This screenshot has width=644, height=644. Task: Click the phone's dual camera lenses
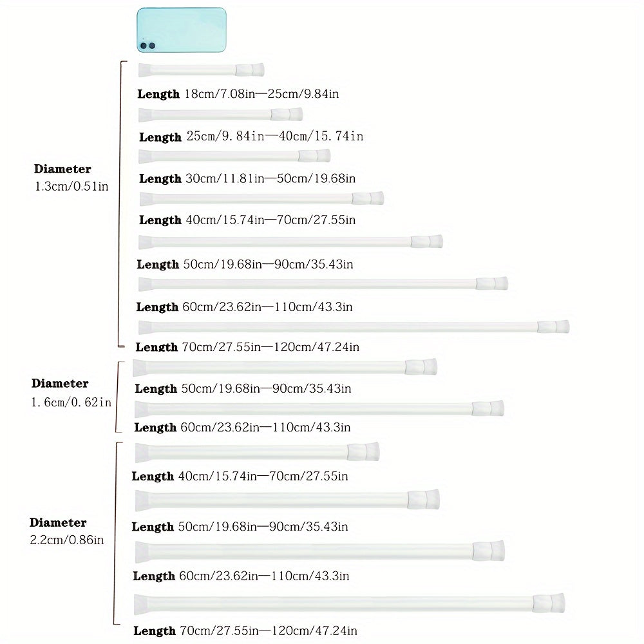click(147, 46)
